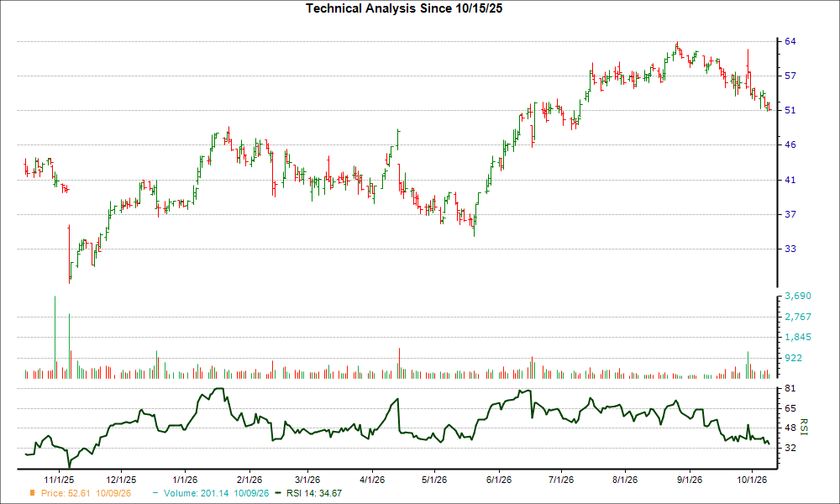Click the price axis label 33

790,249
